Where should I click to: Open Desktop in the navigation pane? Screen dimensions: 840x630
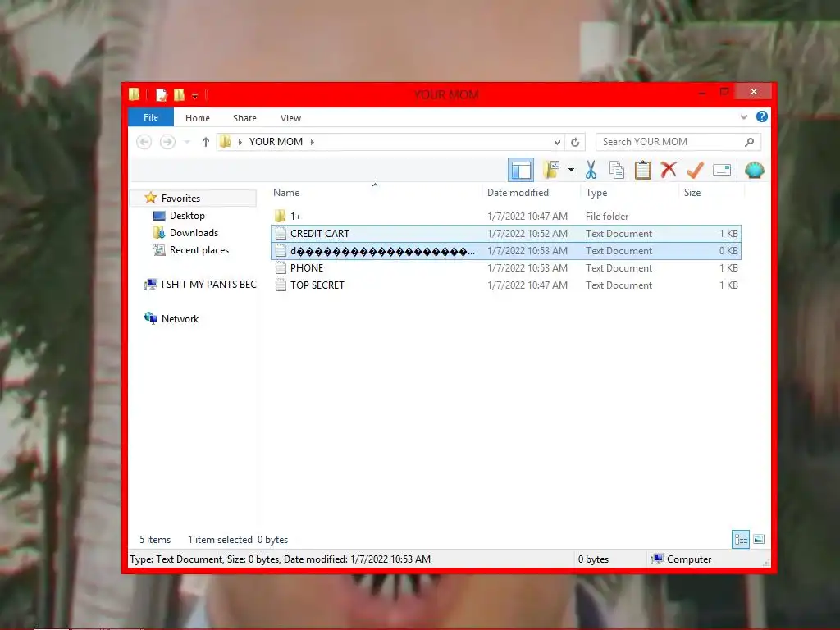187,216
